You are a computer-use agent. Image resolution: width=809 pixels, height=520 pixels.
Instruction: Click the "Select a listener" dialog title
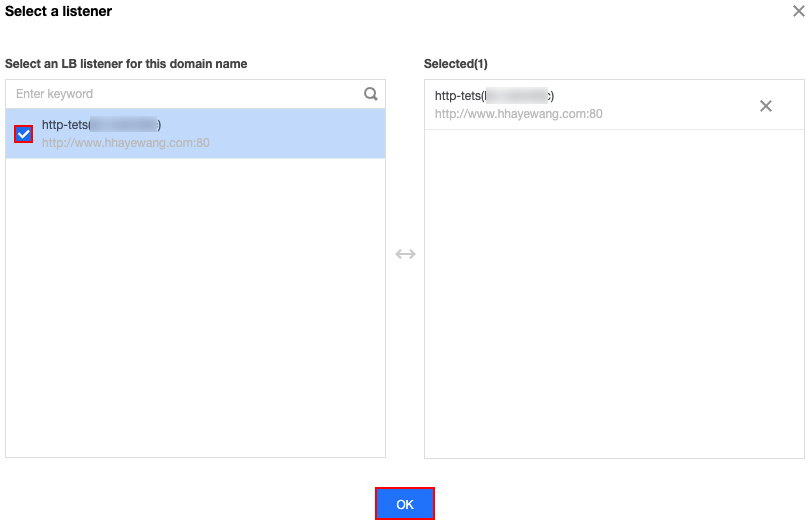point(58,12)
